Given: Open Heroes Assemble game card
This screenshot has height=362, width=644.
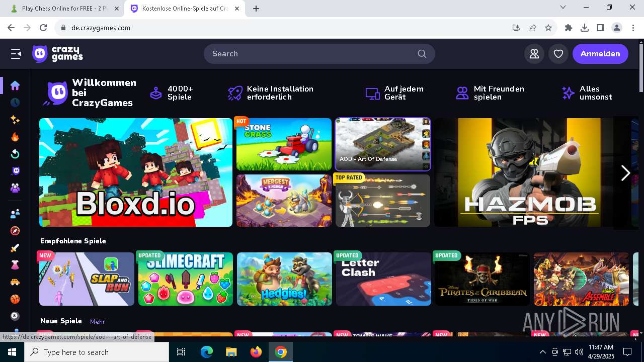Looking at the screenshot, I should 581,279.
